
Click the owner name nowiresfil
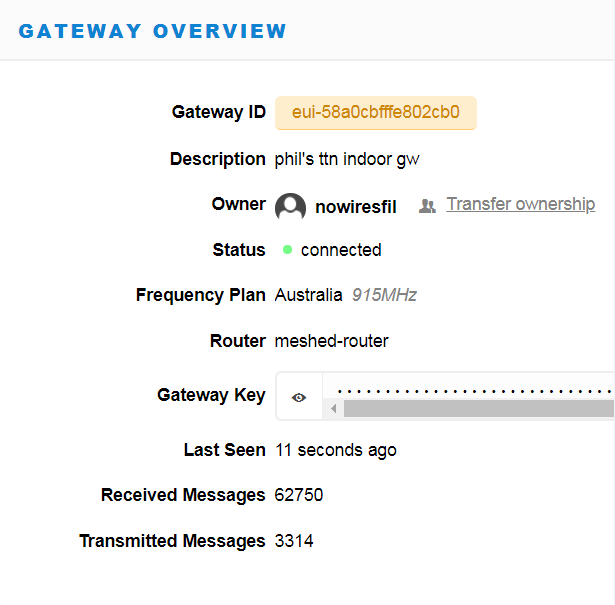(355, 207)
